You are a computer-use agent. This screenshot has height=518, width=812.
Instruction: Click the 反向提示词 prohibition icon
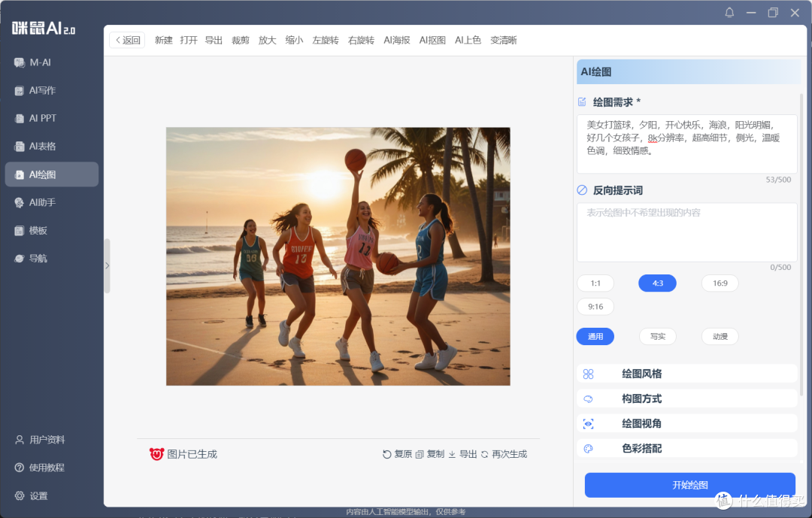(582, 190)
